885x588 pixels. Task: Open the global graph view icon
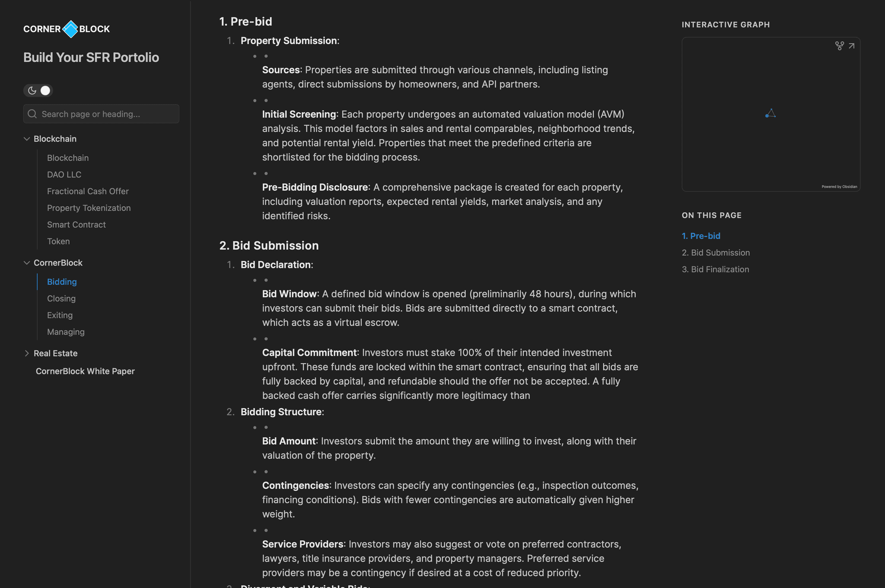(x=839, y=46)
